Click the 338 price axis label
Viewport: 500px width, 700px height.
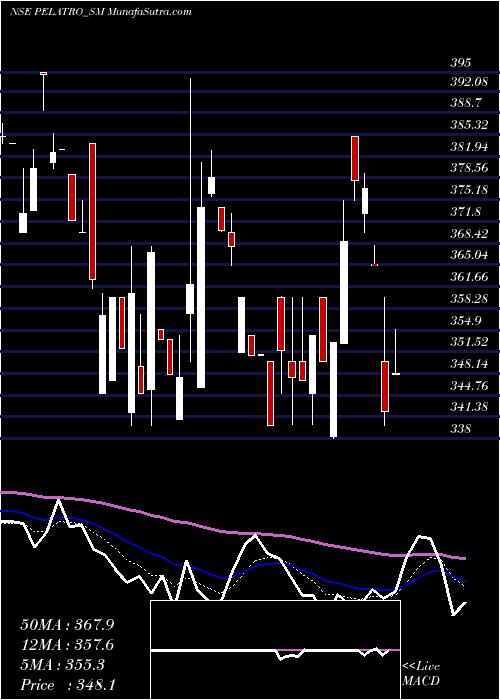460,429
